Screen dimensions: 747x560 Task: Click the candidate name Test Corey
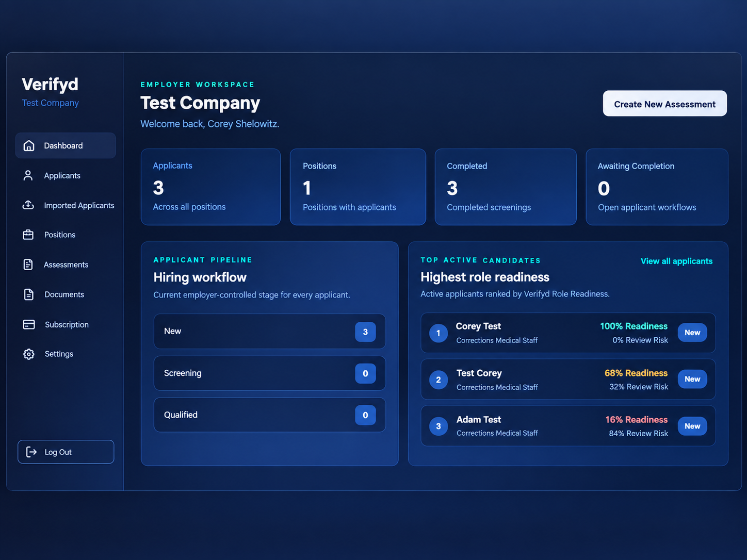point(479,373)
